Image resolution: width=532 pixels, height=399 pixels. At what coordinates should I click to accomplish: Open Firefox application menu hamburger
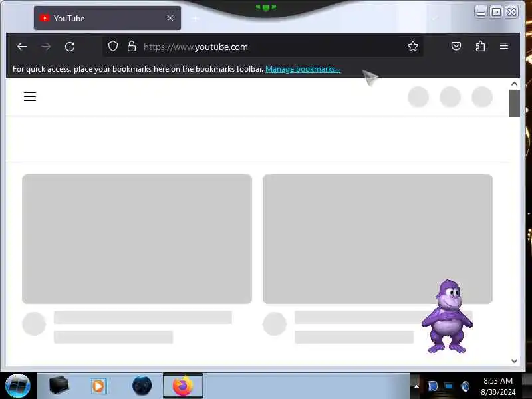[x=504, y=46]
